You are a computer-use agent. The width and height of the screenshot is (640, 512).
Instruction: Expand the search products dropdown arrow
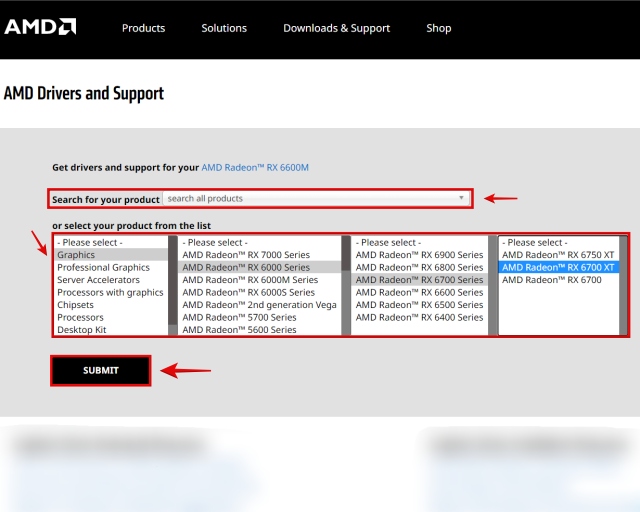(x=461, y=198)
